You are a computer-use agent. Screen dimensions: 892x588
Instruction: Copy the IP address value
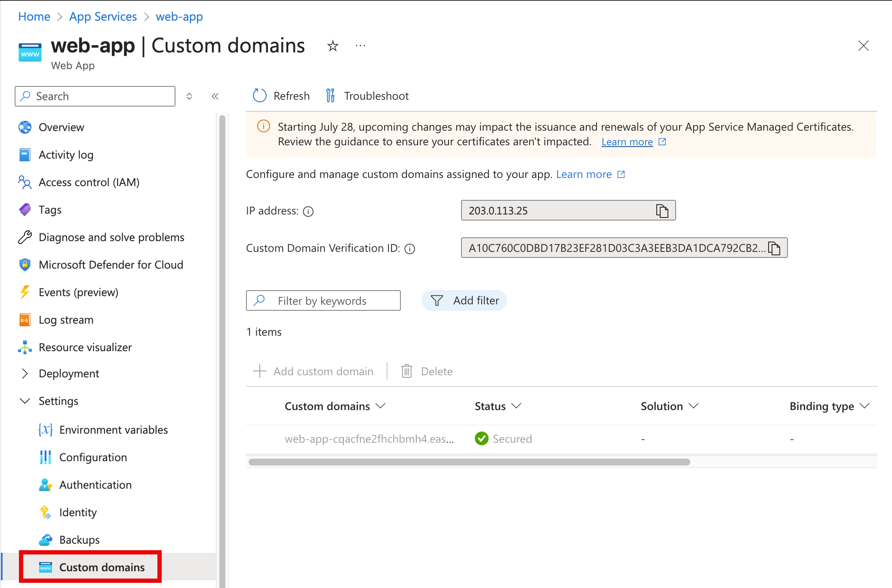(661, 211)
